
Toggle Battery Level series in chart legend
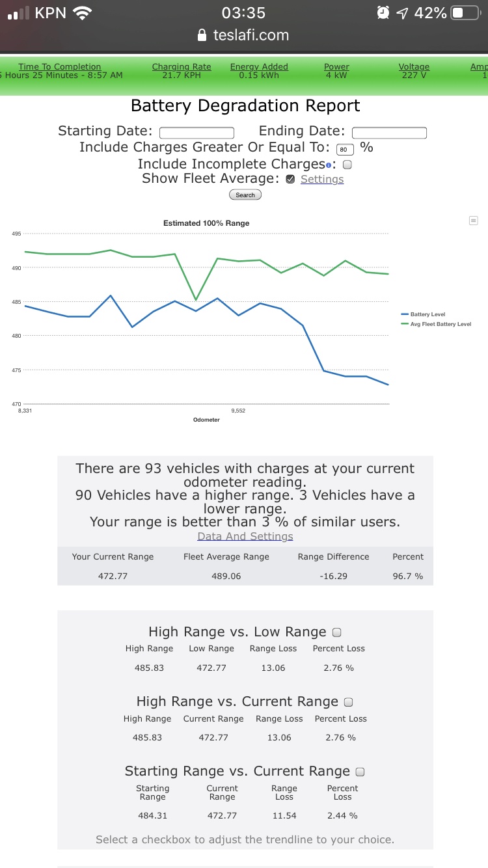427,314
